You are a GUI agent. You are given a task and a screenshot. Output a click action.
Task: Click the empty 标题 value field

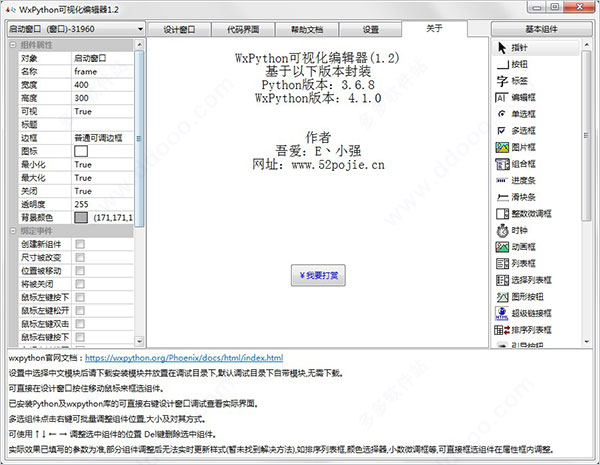103,125
